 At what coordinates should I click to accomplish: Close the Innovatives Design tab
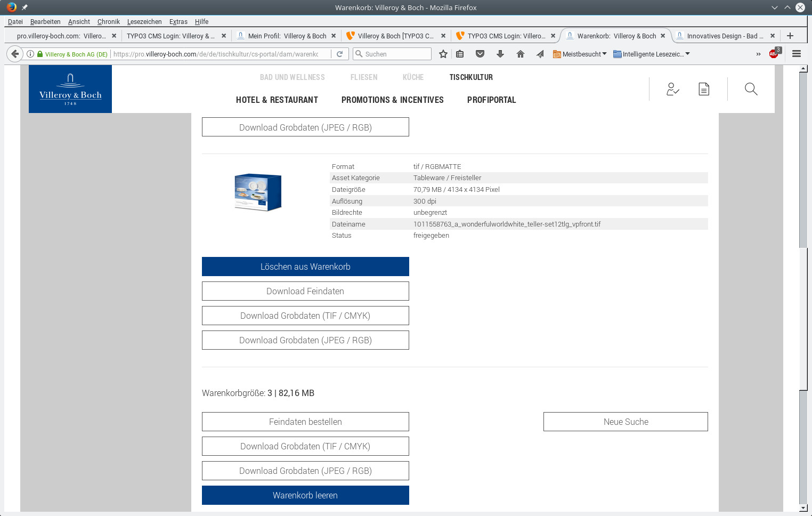[773, 36]
